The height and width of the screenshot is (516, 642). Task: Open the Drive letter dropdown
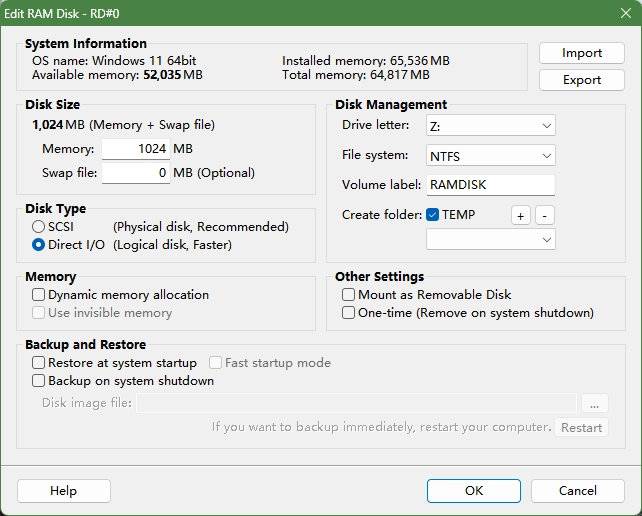pos(490,126)
